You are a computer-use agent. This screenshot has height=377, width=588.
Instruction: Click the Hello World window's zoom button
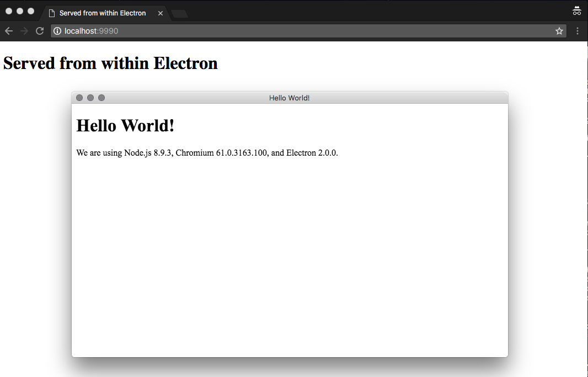pyautogui.click(x=101, y=98)
